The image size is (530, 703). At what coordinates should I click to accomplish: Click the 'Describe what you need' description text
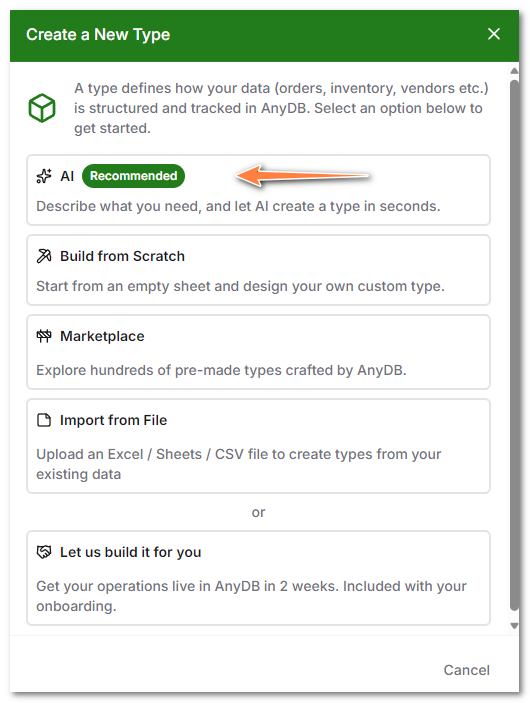(x=238, y=206)
